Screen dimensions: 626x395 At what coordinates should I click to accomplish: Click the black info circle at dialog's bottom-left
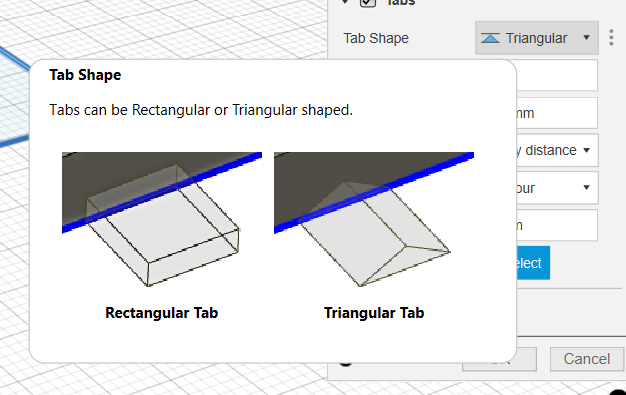(346, 363)
